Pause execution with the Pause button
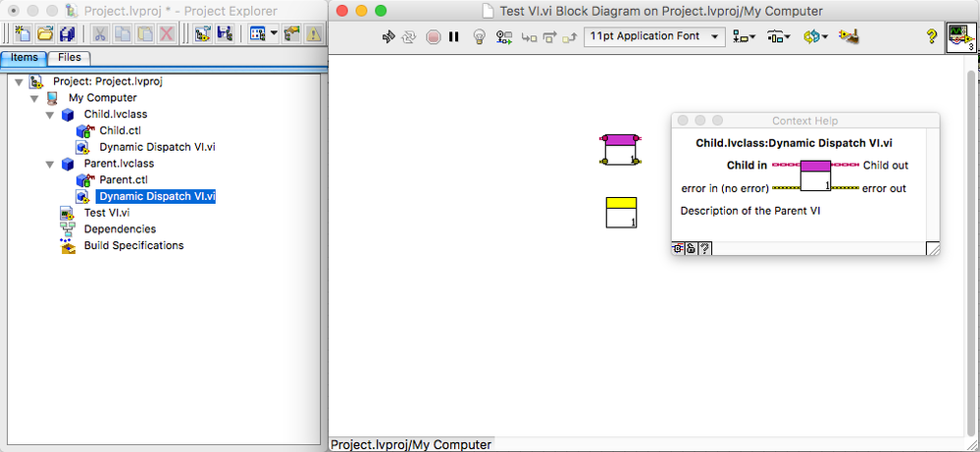The width and height of the screenshot is (980, 452). click(x=454, y=37)
